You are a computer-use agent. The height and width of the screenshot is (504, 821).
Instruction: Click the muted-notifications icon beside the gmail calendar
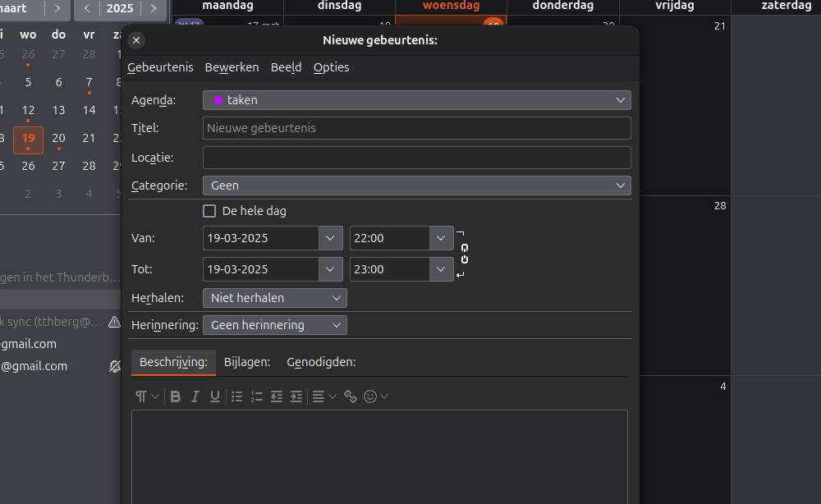tap(114, 366)
